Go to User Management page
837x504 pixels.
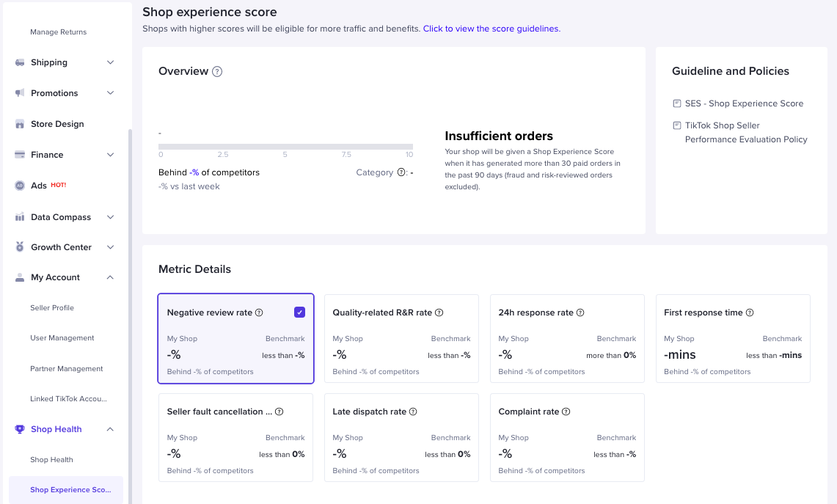pyautogui.click(x=62, y=338)
